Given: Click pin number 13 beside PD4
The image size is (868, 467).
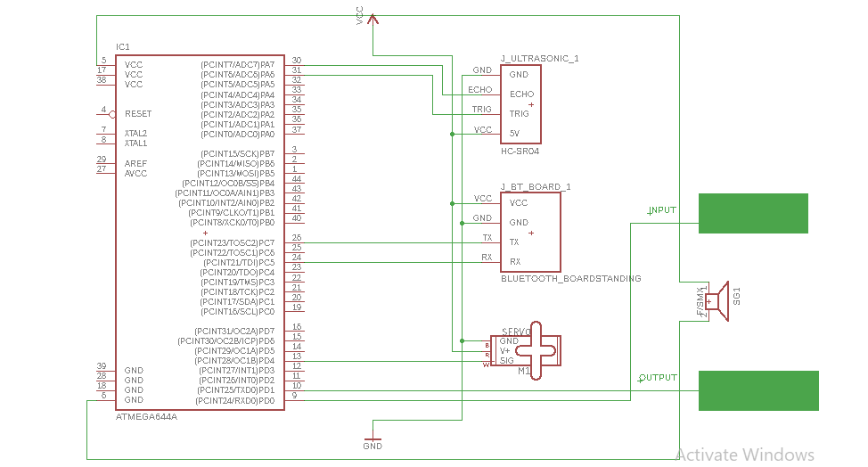Looking at the screenshot, I should pos(297,356).
